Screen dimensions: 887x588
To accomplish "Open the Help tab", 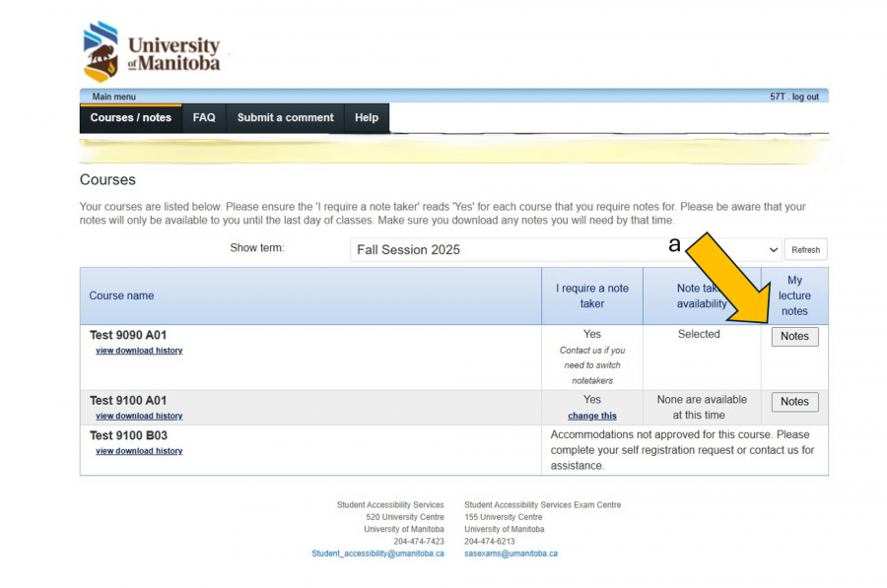I will [367, 117].
